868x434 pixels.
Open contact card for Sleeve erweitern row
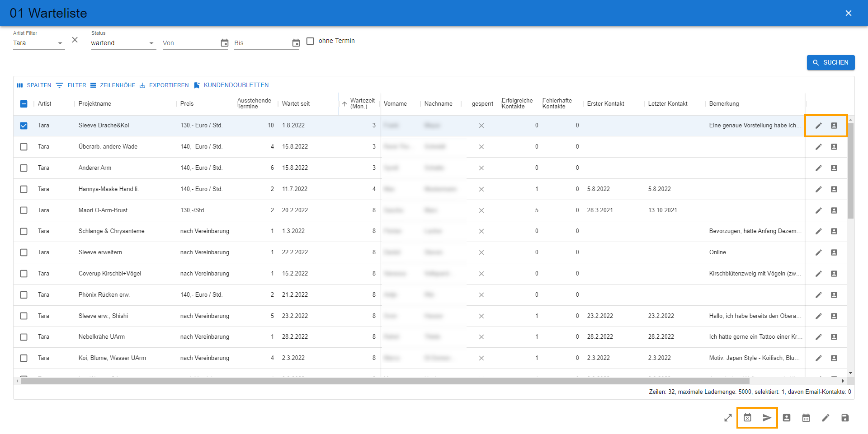[834, 252]
